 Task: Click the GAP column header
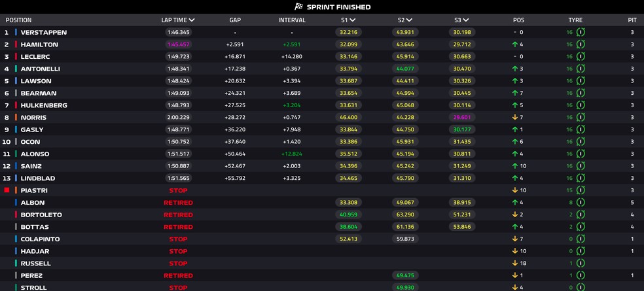pyautogui.click(x=235, y=20)
